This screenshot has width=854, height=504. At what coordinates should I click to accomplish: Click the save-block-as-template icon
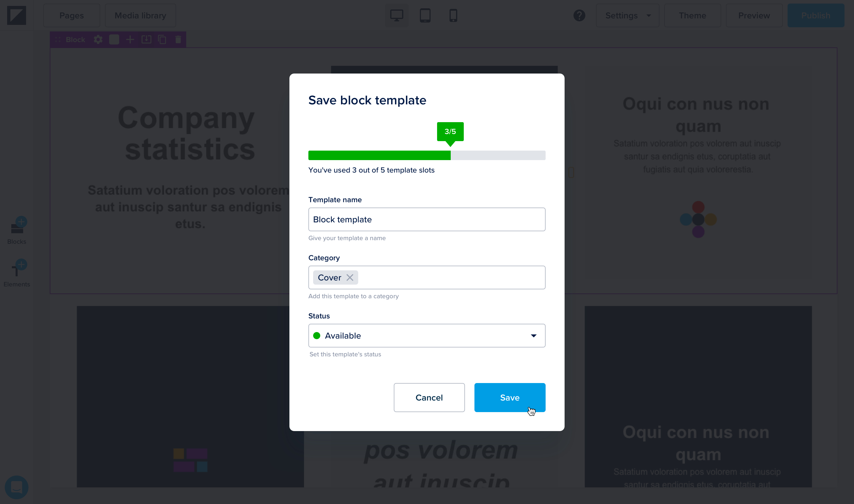(x=146, y=40)
